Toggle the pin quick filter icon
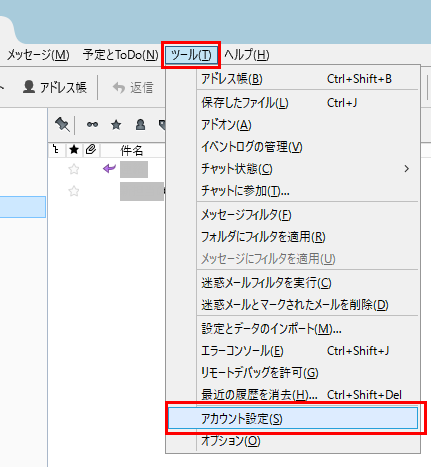The image size is (431, 467). point(62,125)
